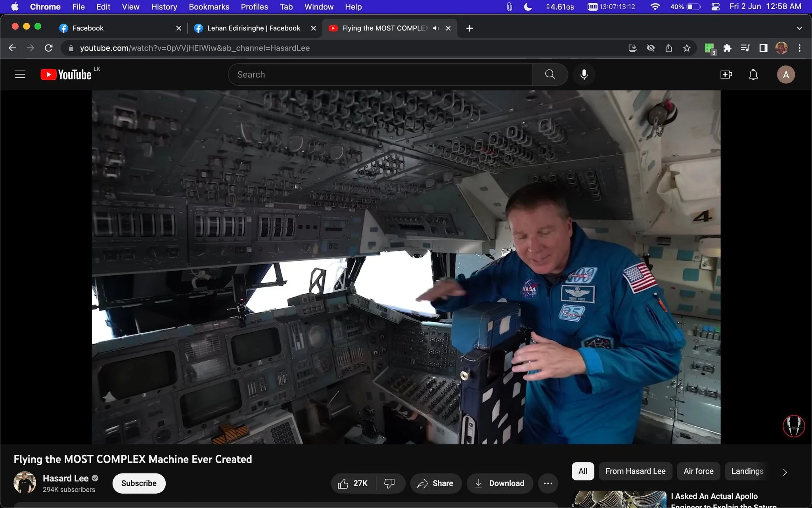Click the green extension icon with badge
The height and width of the screenshot is (508, 812).
pyautogui.click(x=710, y=49)
